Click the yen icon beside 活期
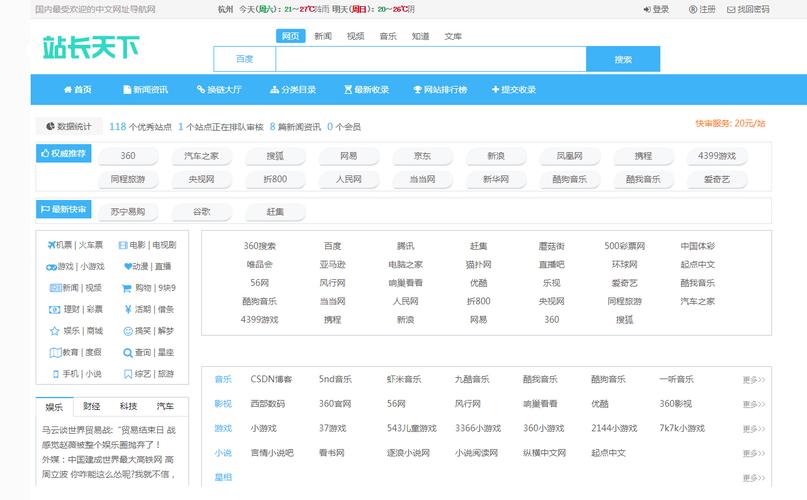807x500 pixels. coord(128,309)
